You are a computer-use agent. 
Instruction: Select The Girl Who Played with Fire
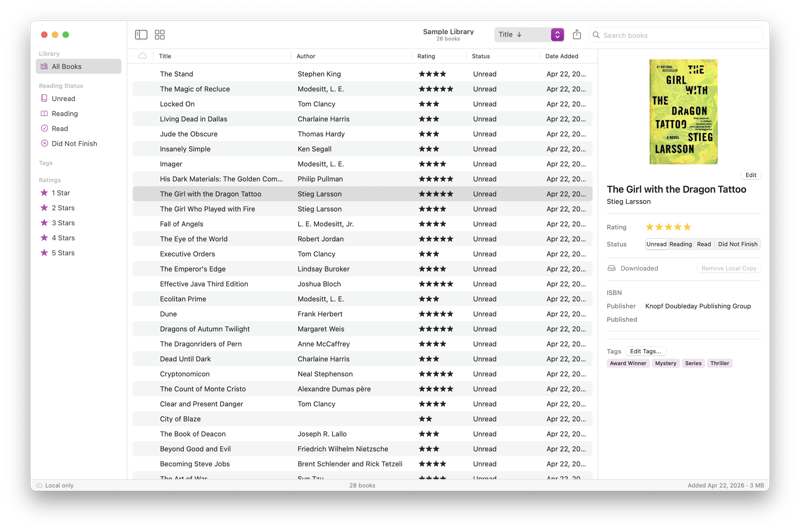click(x=362, y=209)
